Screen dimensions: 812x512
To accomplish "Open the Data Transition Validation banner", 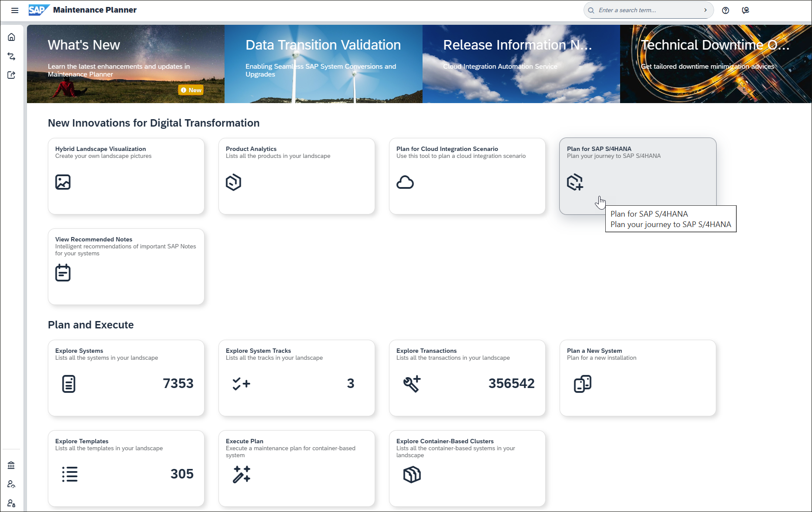I will click(x=323, y=64).
